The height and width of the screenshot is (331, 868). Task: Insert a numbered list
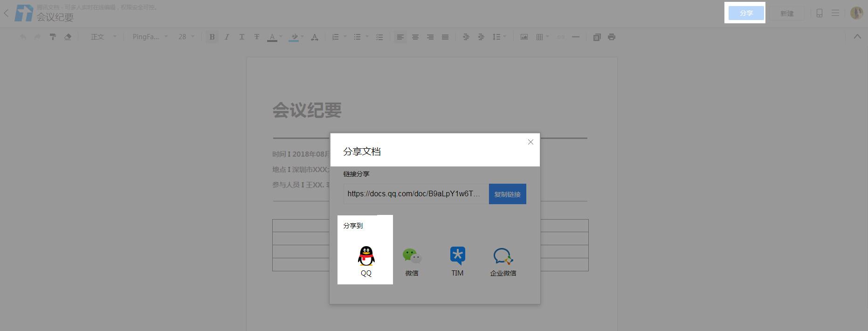click(x=335, y=37)
